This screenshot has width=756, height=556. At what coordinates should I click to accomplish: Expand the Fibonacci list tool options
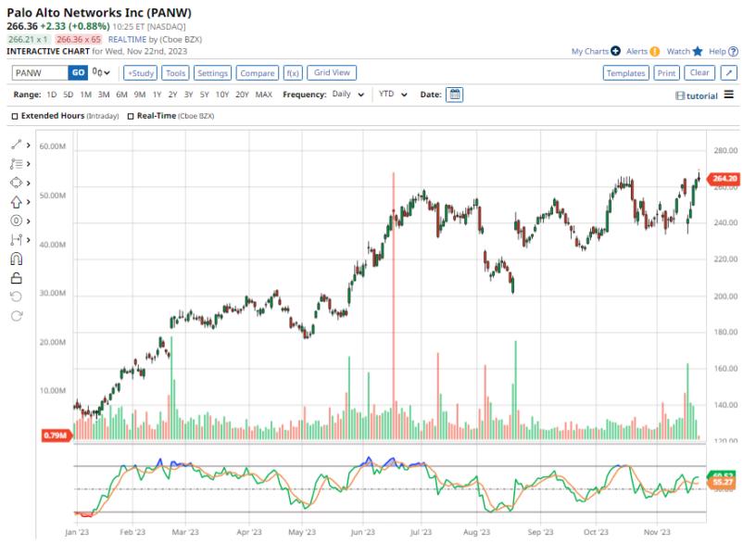click(29, 164)
